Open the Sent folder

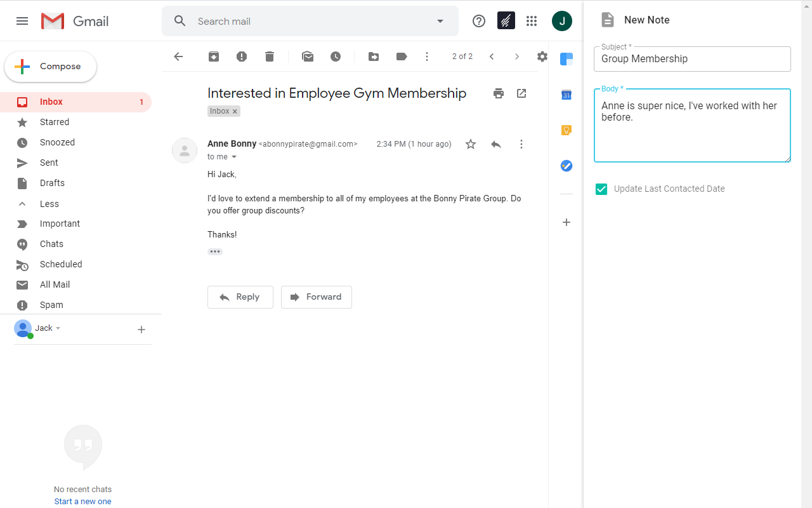pos(75,163)
